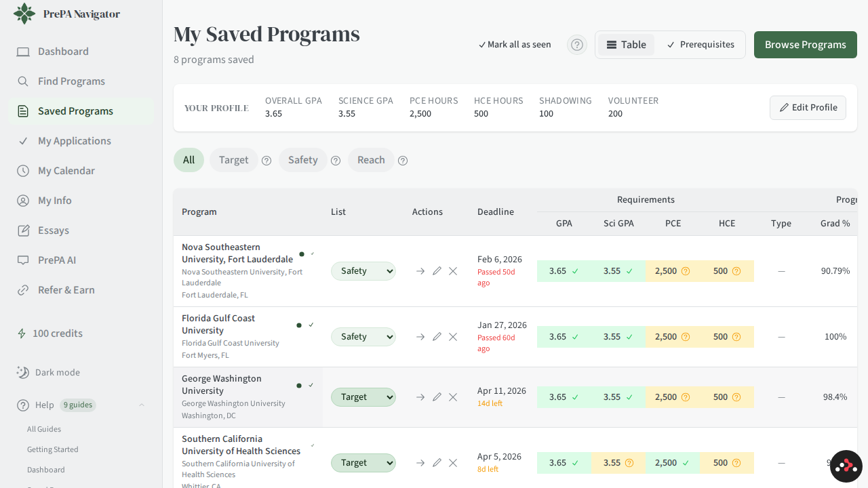Switch to Table view
The height and width of the screenshot is (488, 868).
(x=626, y=45)
